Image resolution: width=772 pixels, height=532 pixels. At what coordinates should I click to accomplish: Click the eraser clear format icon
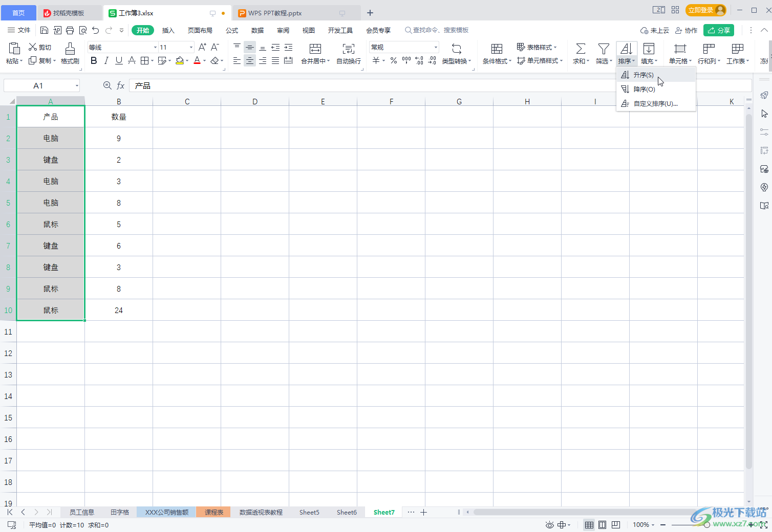click(215, 61)
